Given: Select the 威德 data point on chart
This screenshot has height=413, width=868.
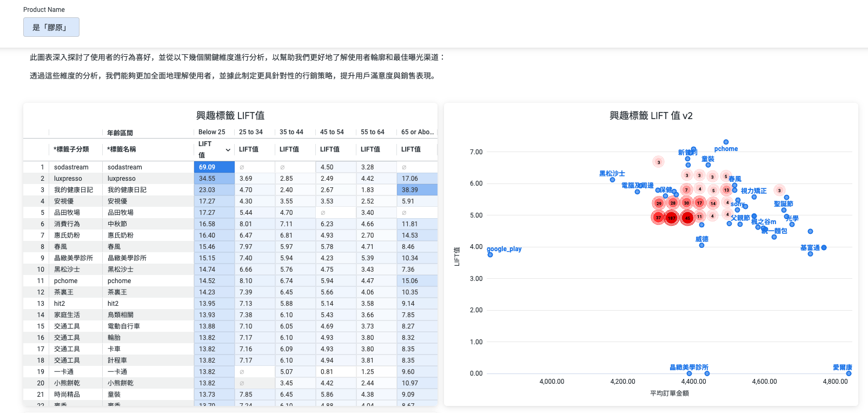Looking at the screenshot, I should click(x=701, y=245).
